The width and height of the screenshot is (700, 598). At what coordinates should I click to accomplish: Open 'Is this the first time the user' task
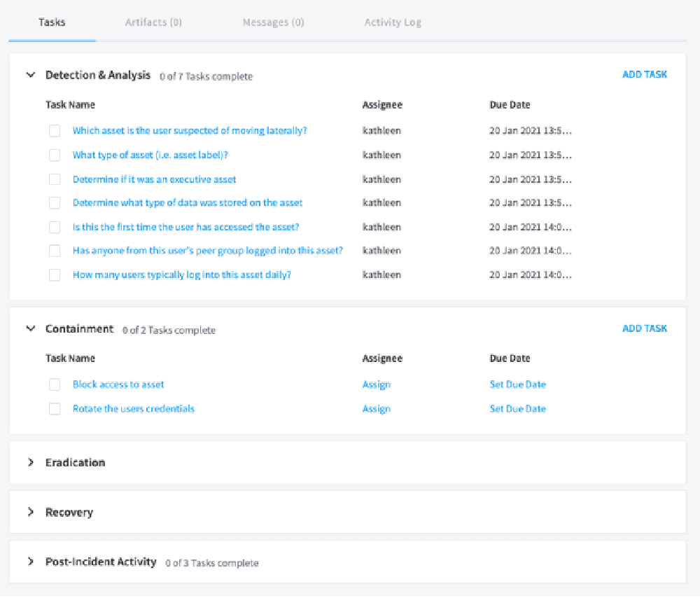[x=185, y=227]
